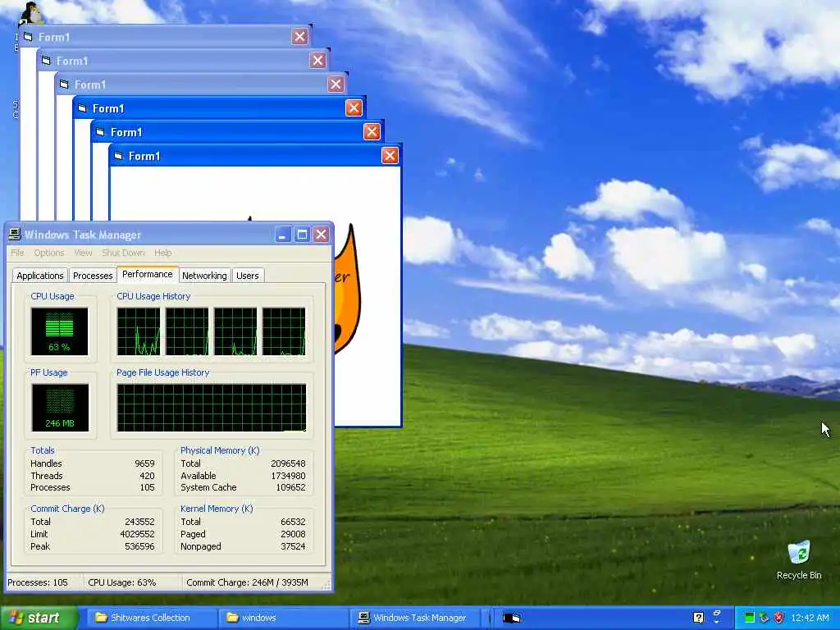The height and width of the screenshot is (630, 840).
Task: Open the Networking tab
Action: [x=204, y=276]
